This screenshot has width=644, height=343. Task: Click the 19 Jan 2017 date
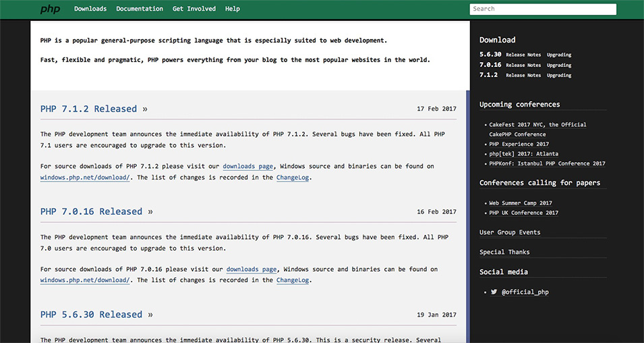click(x=436, y=315)
